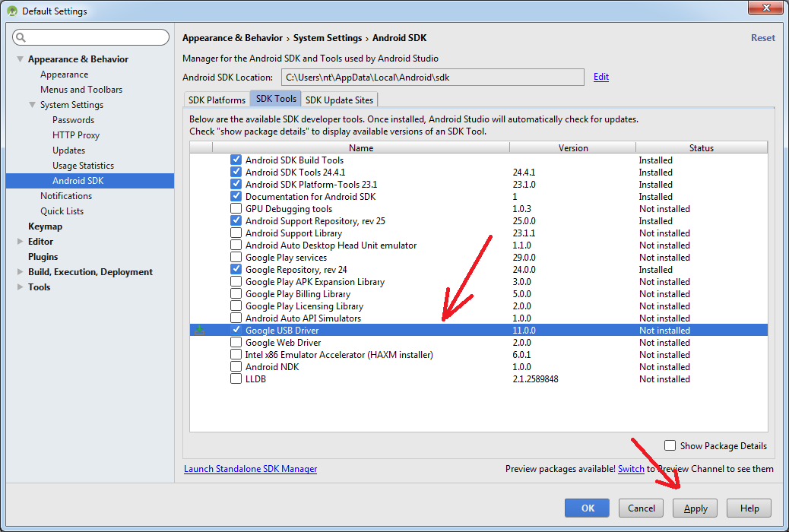Check LLDB
The image size is (789, 532).
coord(236,378)
